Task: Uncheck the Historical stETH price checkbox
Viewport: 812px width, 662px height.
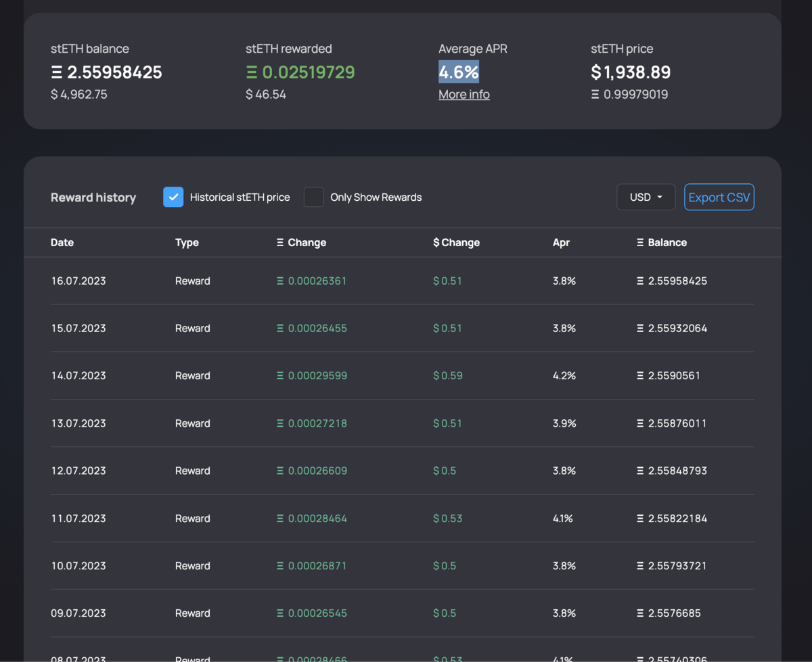Action: click(x=173, y=197)
